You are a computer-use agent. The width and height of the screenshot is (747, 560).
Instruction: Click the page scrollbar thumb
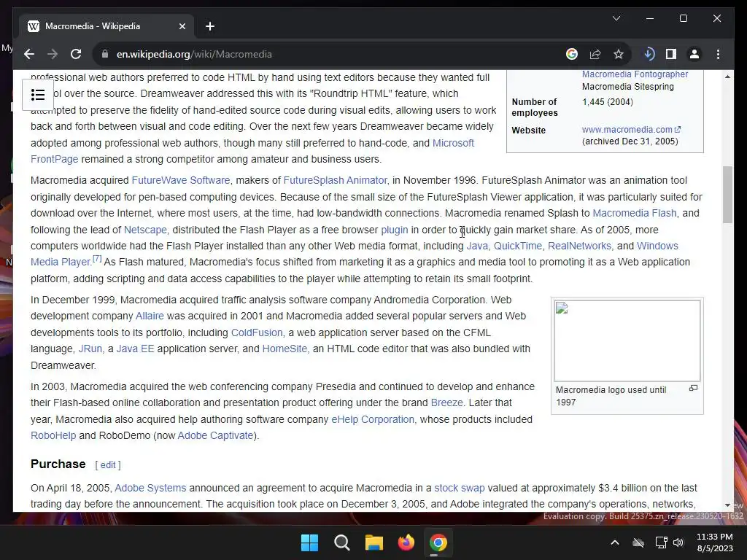tap(727, 194)
